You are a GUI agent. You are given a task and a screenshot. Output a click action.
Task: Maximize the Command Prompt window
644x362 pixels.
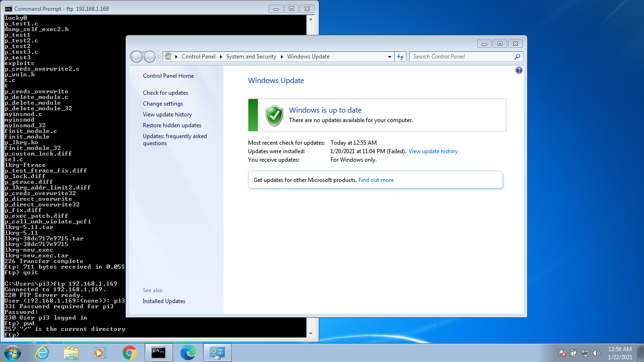[x=291, y=8]
